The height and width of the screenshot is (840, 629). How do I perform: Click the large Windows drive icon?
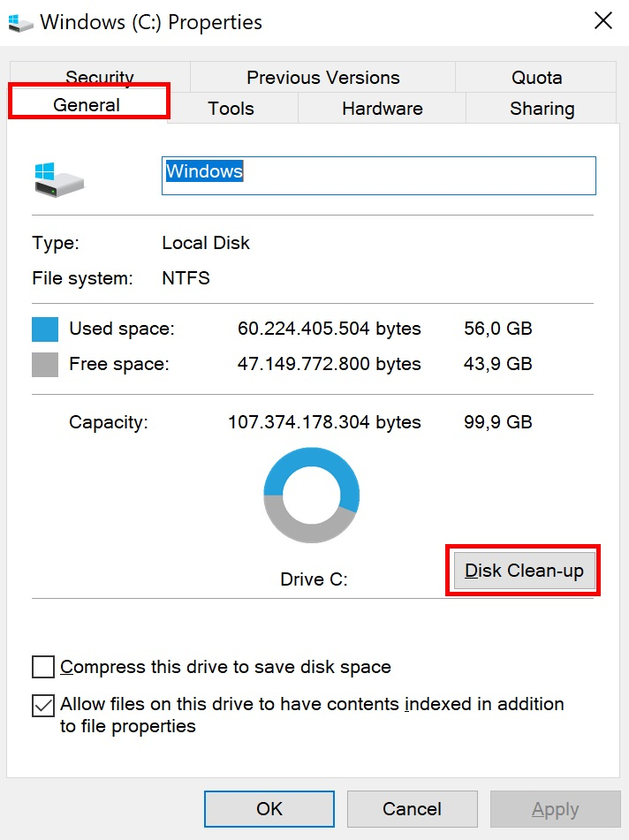click(58, 178)
